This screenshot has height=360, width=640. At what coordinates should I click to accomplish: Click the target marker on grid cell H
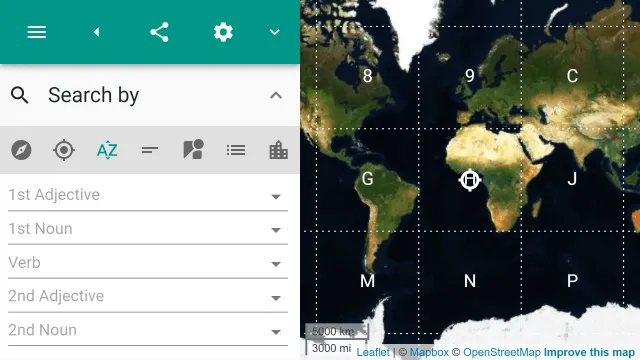pyautogui.click(x=470, y=180)
